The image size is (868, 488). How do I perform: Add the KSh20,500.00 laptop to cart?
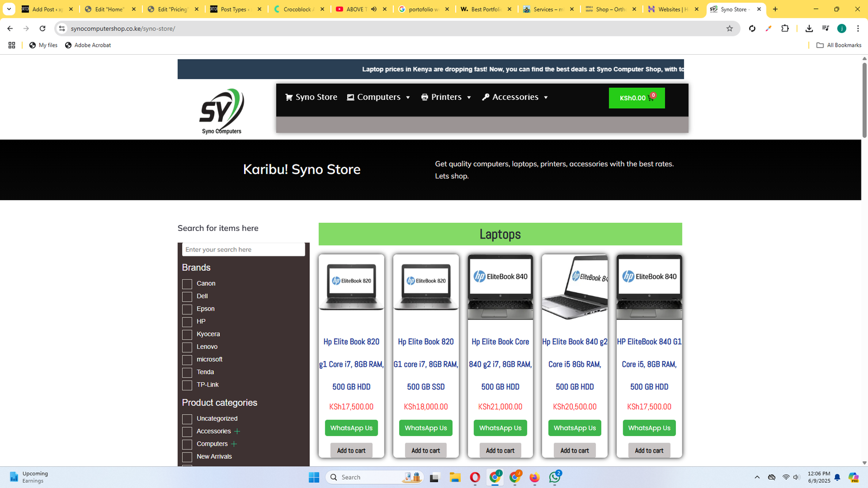click(575, 451)
